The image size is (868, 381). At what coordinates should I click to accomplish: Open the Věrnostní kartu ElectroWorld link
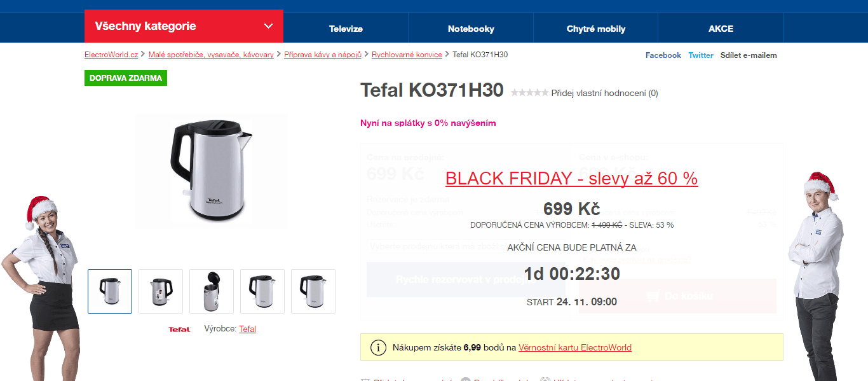[x=574, y=347]
